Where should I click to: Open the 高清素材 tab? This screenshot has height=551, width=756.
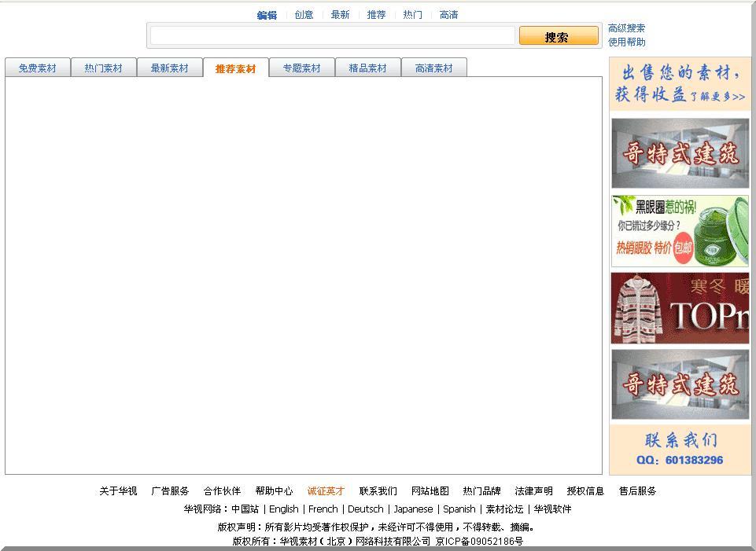[x=434, y=68]
